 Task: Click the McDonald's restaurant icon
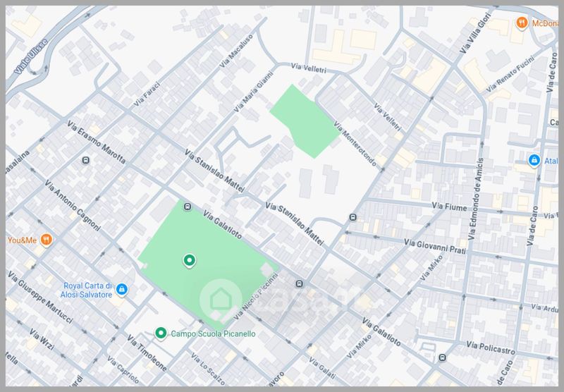pos(522,23)
